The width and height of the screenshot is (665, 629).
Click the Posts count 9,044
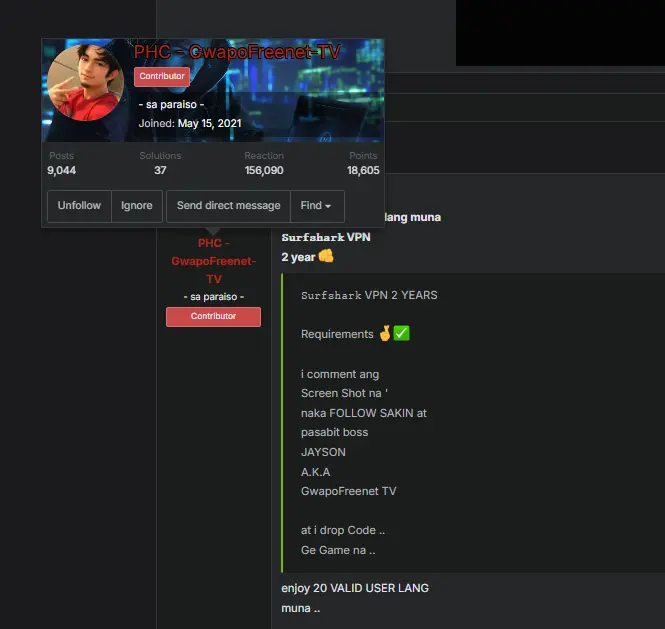[61, 171]
